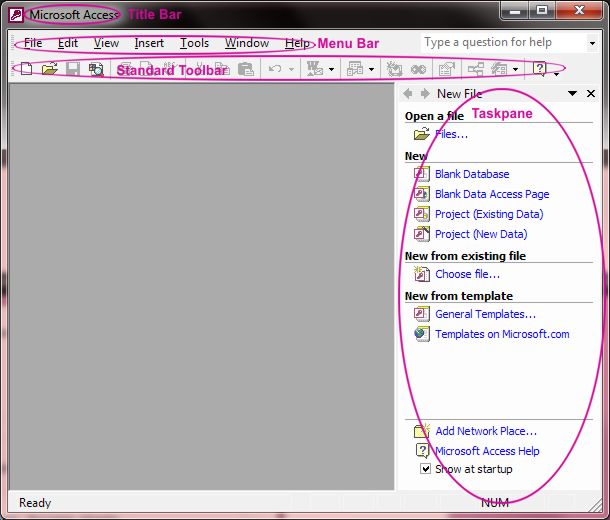Click the Properties toolbar icon
The height and width of the screenshot is (520, 610).
pos(447,69)
